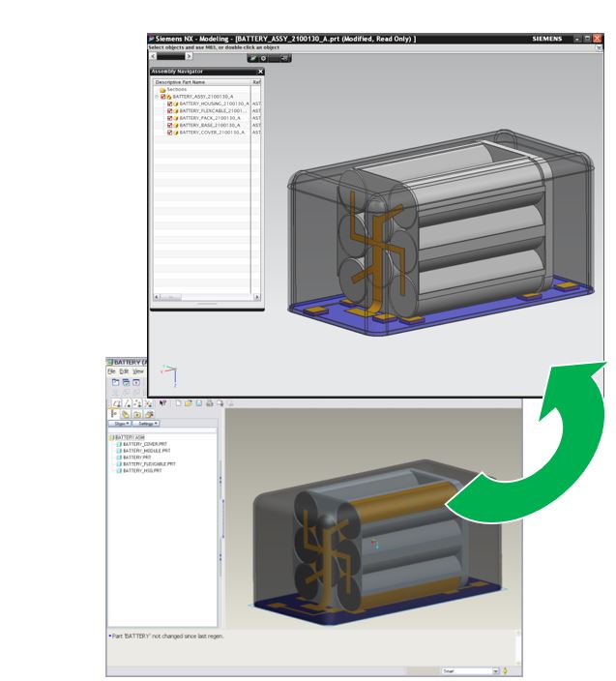The height and width of the screenshot is (681, 616).
Task: Toggle the BATTERY_HOUSING_2100130_A checkbox
Action: point(170,104)
